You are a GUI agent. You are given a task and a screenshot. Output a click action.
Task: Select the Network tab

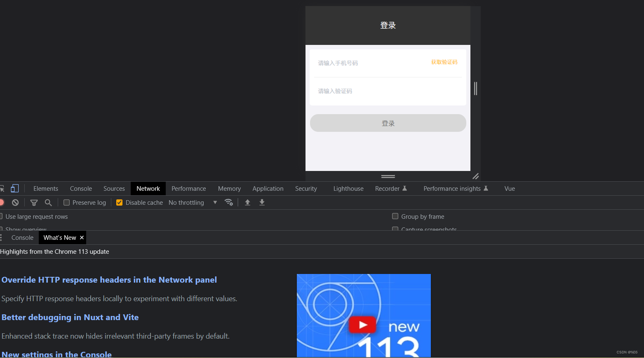click(148, 188)
